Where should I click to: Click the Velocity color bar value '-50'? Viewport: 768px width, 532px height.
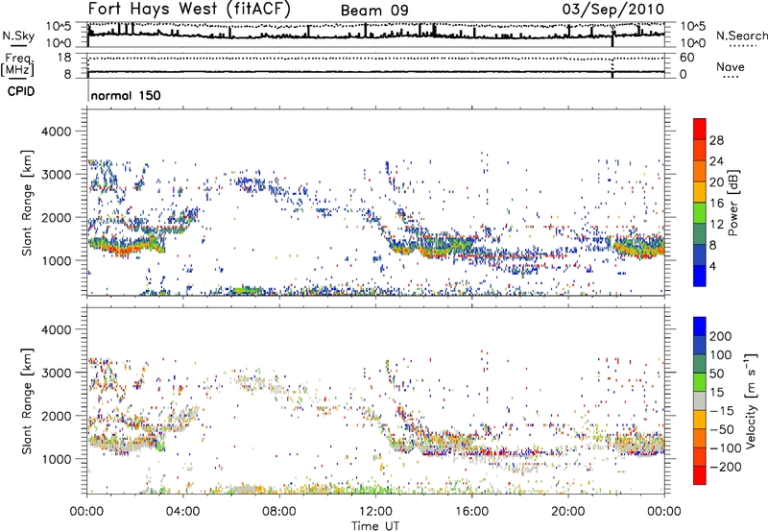(x=722, y=429)
